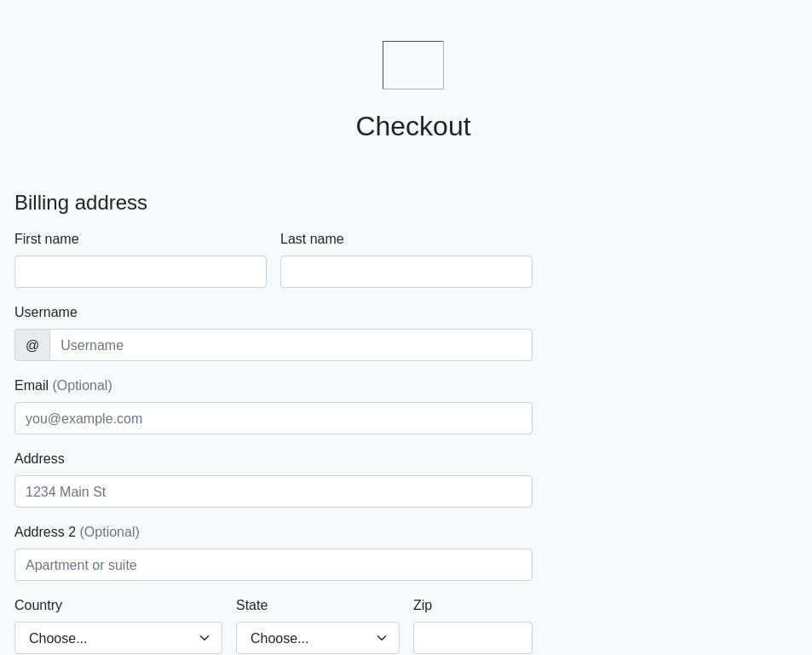Click the First name label
This screenshot has height=655, width=812.
click(x=47, y=239)
